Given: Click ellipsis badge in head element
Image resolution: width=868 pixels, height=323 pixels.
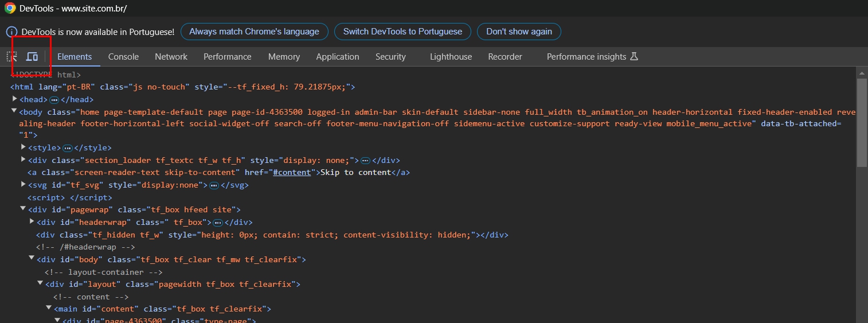Looking at the screenshot, I should (54, 100).
